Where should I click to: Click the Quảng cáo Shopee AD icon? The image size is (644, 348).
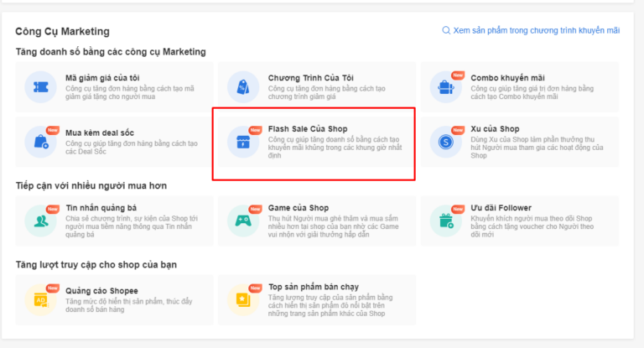tap(40, 300)
